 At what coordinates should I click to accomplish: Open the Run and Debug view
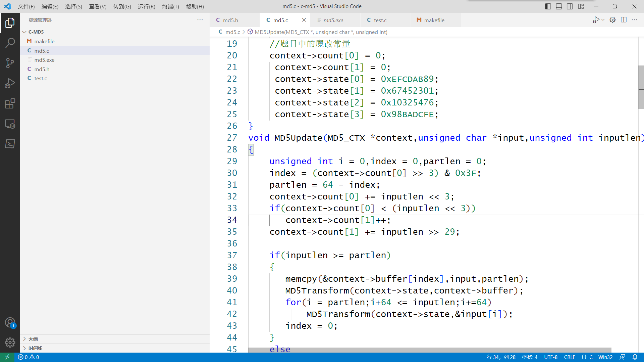pyautogui.click(x=10, y=83)
